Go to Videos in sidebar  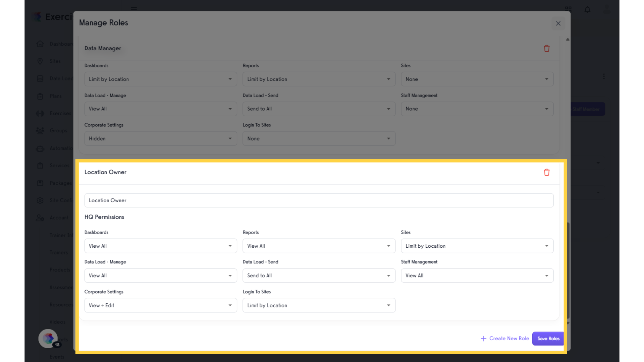[57, 322]
